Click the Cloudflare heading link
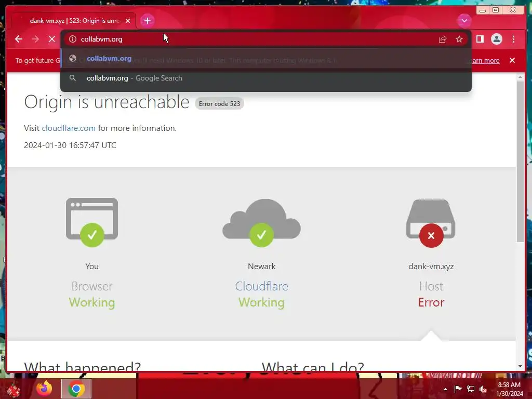The height and width of the screenshot is (399, 532). pos(262,286)
